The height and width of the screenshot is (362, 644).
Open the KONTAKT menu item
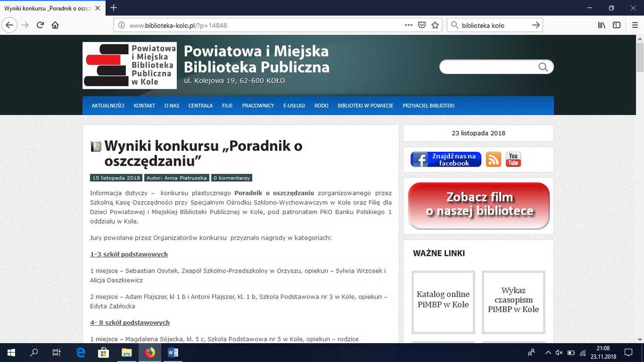[144, 106]
